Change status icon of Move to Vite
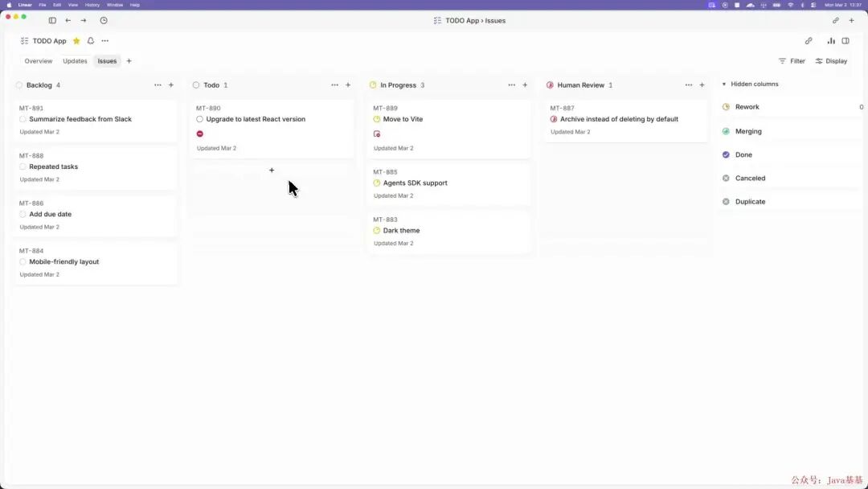This screenshot has height=489, width=868. (377, 119)
